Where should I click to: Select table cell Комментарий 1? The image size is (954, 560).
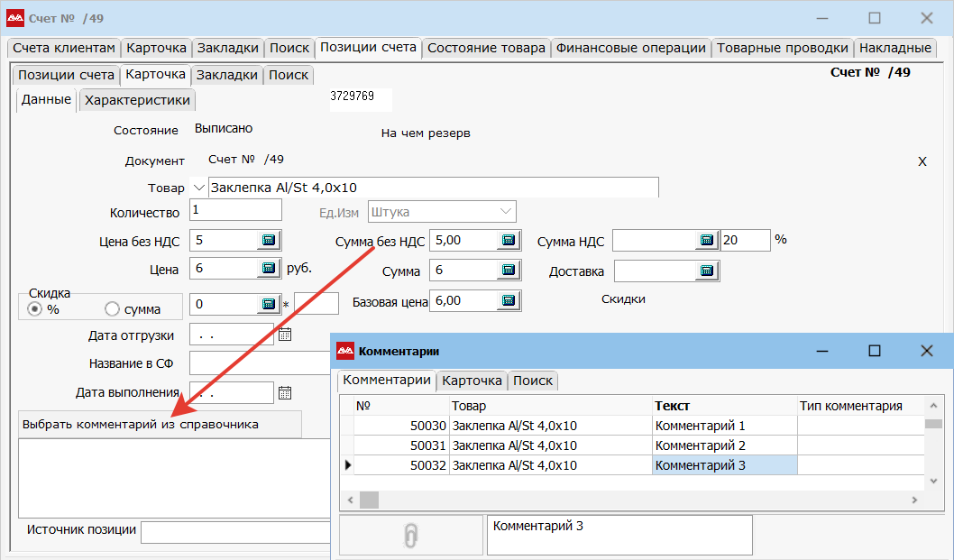coord(725,426)
